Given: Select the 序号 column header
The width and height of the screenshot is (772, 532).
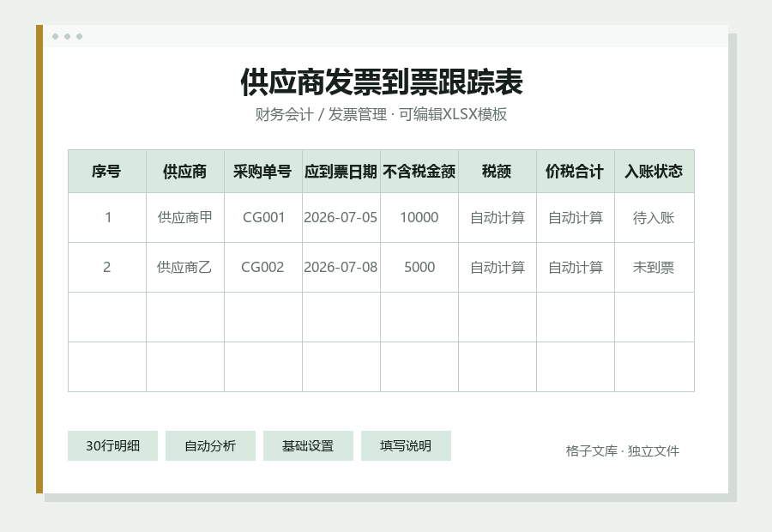Looking at the screenshot, I should click(x=107, y=172).
